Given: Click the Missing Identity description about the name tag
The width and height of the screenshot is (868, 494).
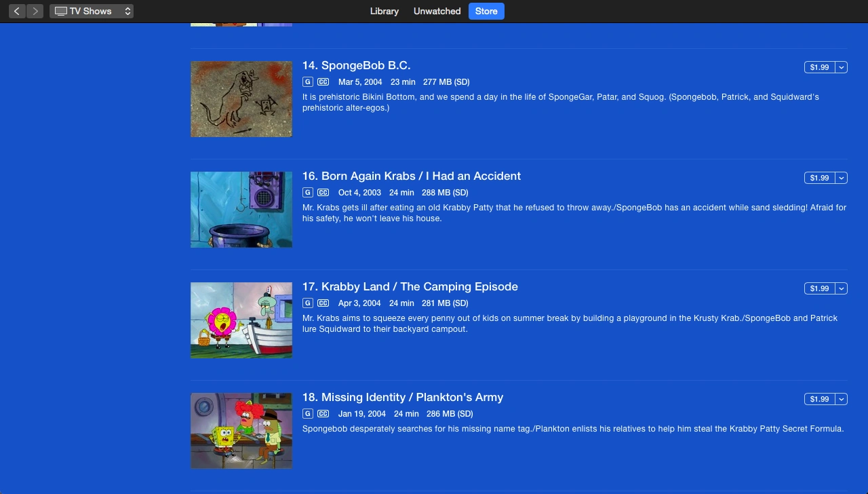Looking at the screenshot, I should click(x=573, y=429).
